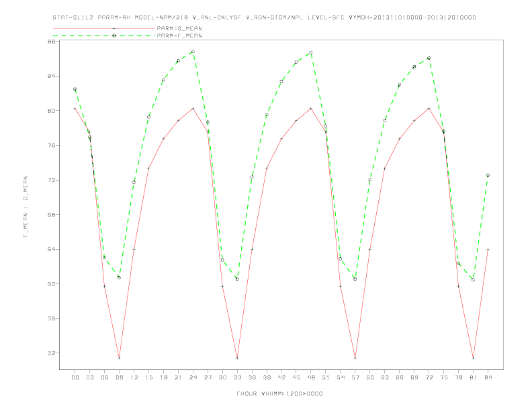
Task: Click the x-axis title FHOUR VHHMM:1200>0000
Action: tap(279, 394)
